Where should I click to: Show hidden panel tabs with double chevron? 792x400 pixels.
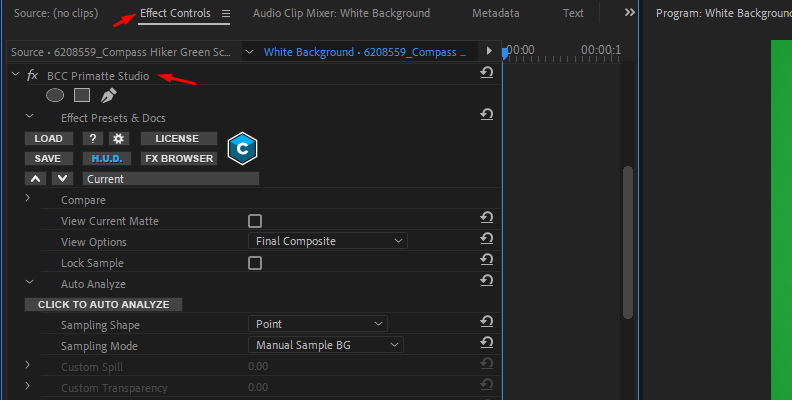(629, 13)
